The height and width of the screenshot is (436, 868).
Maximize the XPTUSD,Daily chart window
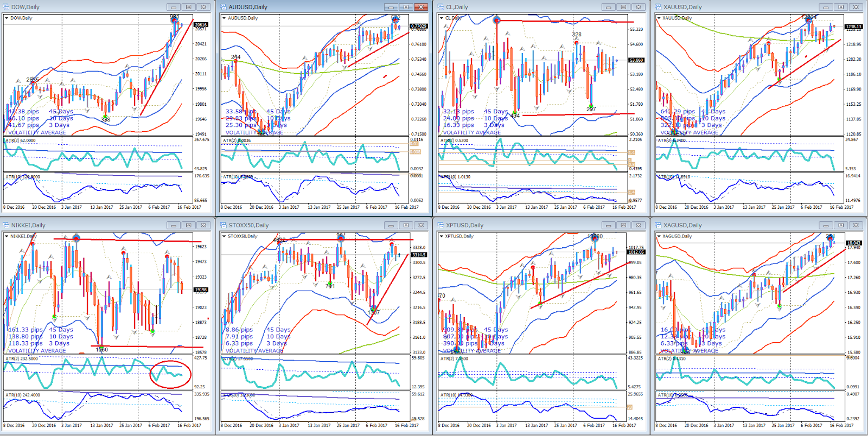point(623,225)
